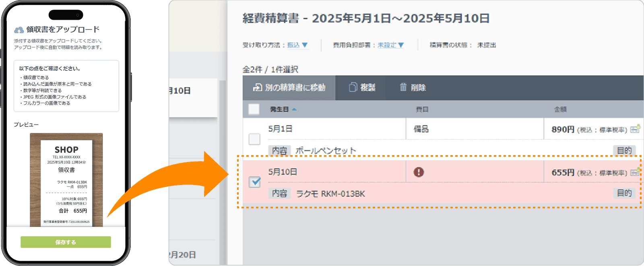
Task: Click the 発生日 sort arrow icon
Action: [x=294, y=109]
